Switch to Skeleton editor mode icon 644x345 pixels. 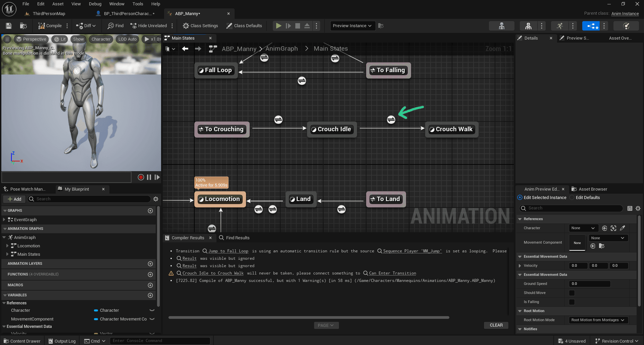tap(502, 26)
